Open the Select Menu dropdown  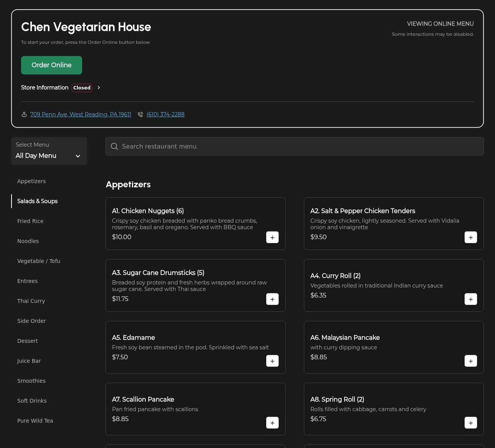49,151
